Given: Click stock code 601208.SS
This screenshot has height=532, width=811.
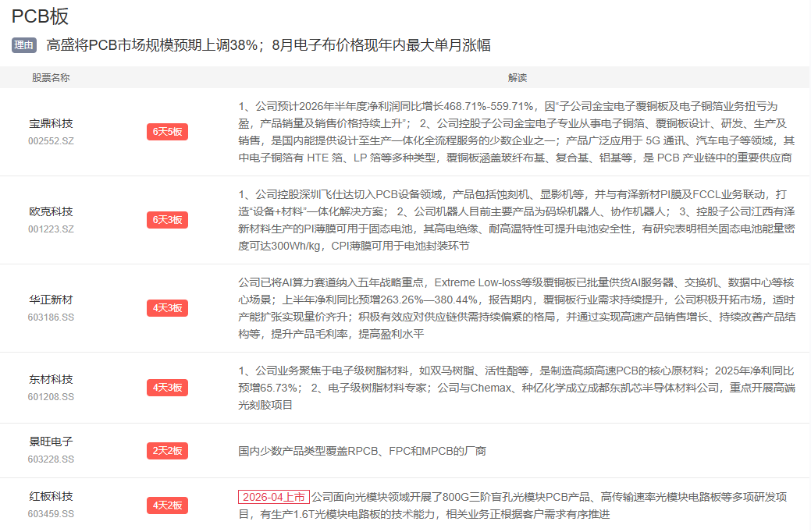Looking at the screenshot, I should [51, 396].
